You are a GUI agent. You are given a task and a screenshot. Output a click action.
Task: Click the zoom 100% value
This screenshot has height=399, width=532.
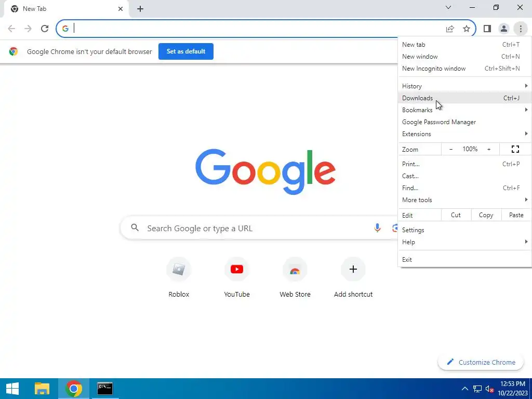[470, 149]
